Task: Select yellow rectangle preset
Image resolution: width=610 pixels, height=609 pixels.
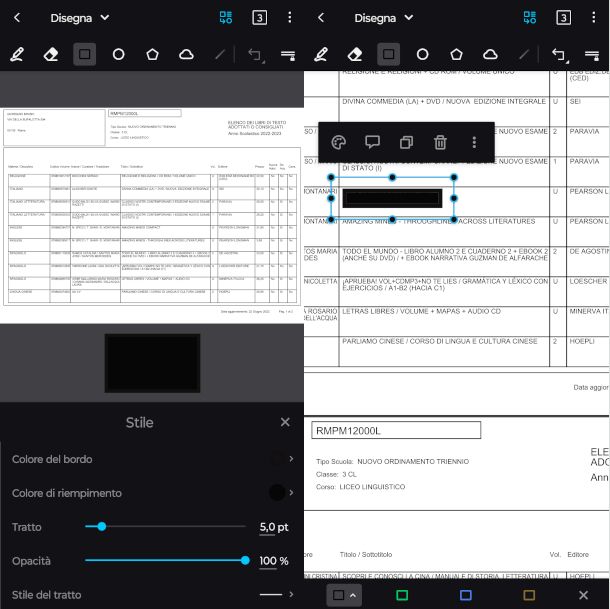Action: coord(529,595)
